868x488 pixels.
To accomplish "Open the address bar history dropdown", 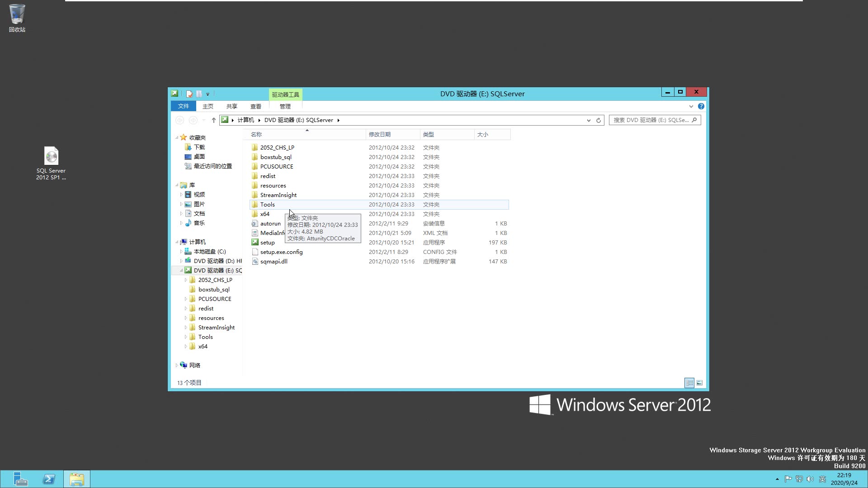I will [x=589, y=120].
